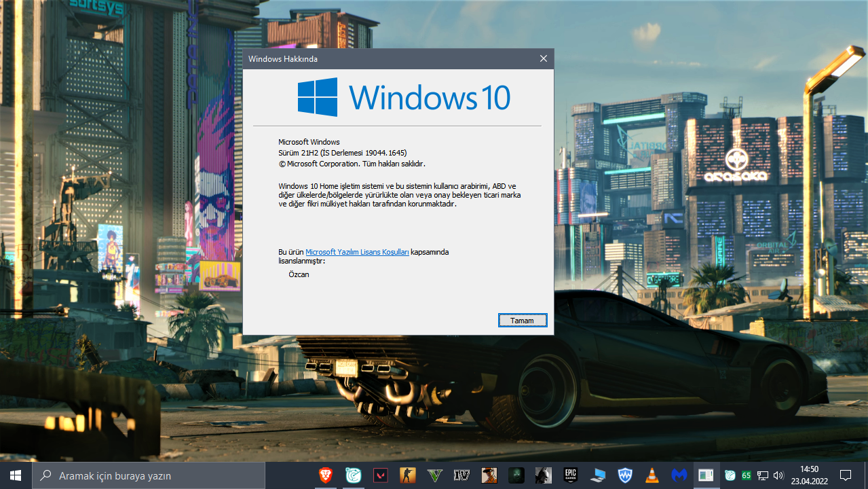
Task: Open the Microsoft Yazılım Lisans Koşulları link
Action: point(357,252)
